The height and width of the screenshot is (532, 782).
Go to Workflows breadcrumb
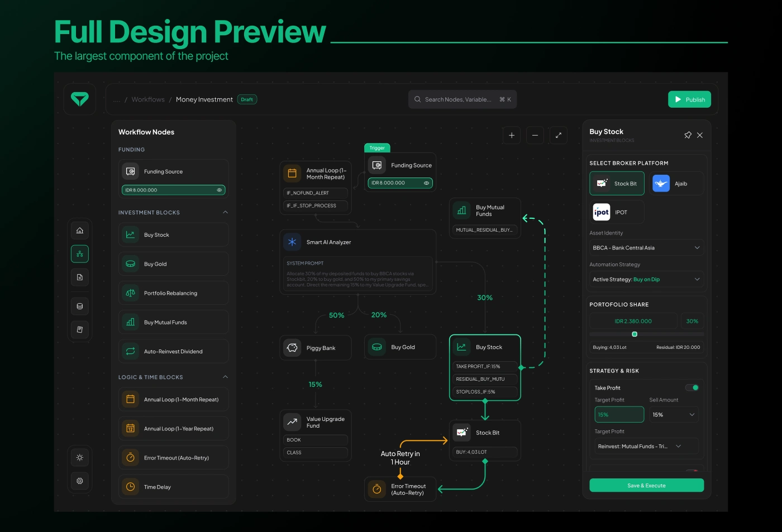148,100
